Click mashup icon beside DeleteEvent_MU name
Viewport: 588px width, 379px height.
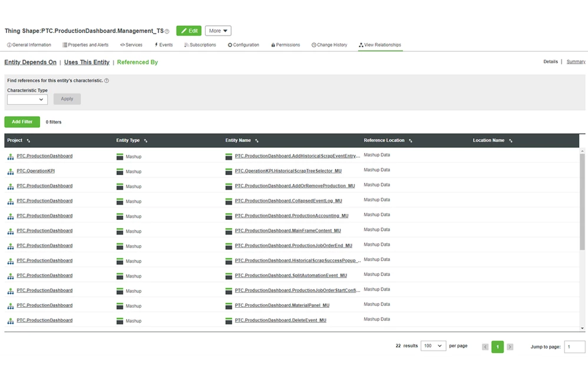(x=229, y=321)
